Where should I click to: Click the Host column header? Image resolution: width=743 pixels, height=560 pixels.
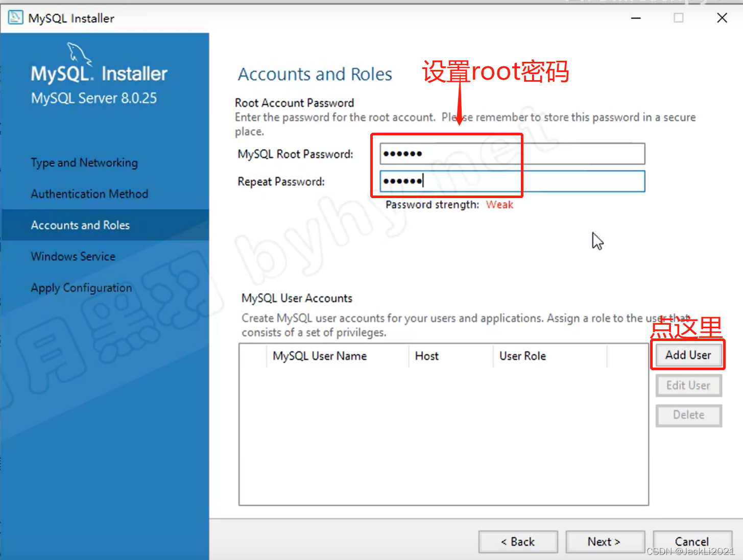pyautogui.click(x=451, y=356)
